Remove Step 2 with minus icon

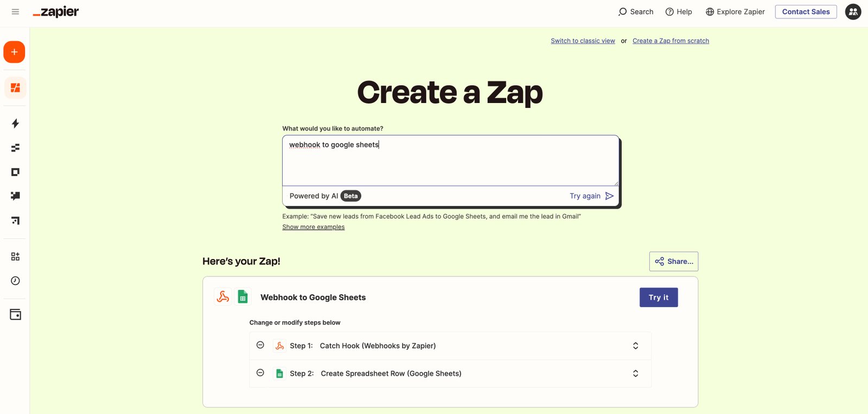(260, 373)
